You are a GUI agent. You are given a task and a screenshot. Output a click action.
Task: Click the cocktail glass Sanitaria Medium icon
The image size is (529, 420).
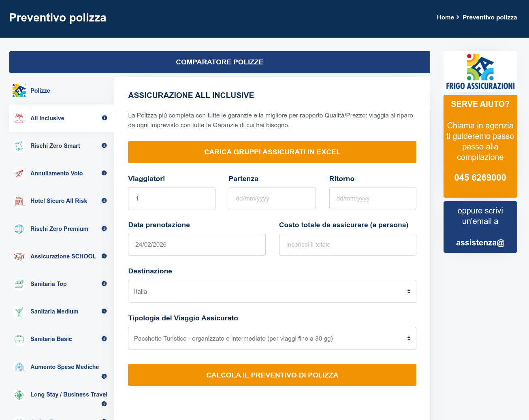(x=19, y=311)
